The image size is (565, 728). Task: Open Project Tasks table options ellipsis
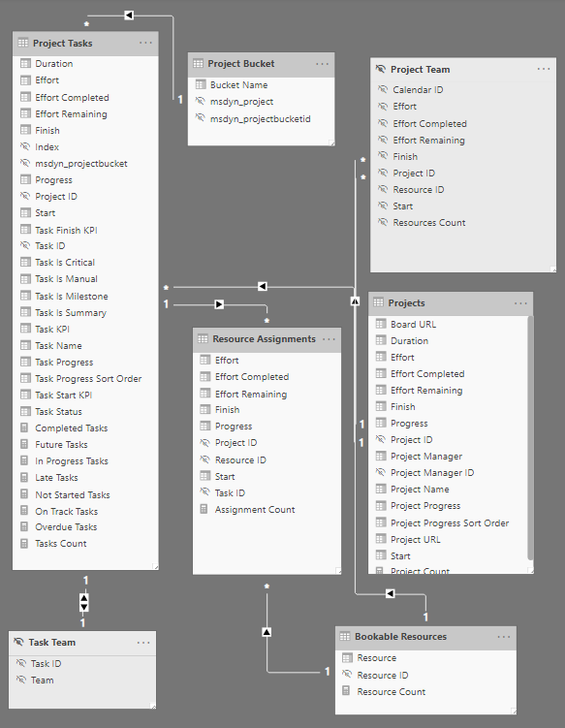(x=145, y=43)
